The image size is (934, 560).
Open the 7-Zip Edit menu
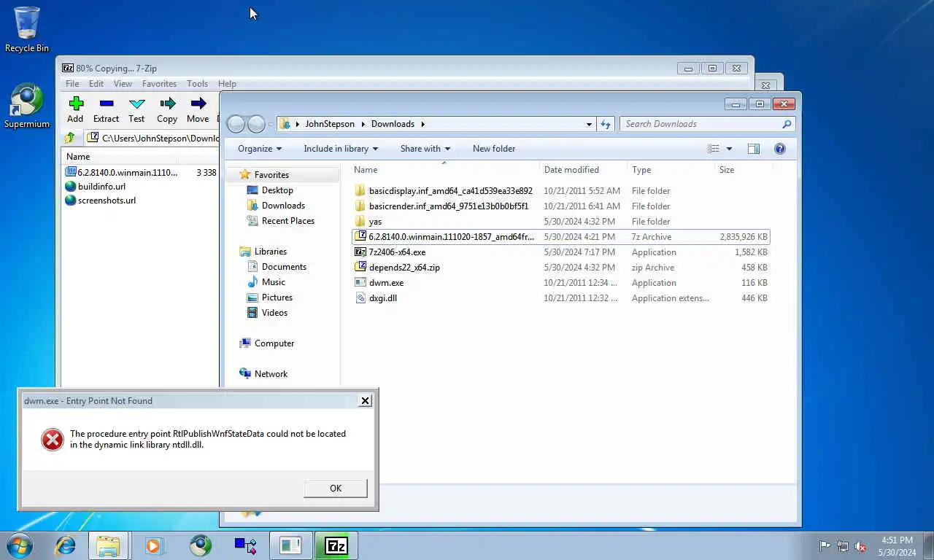click(96, 84)
